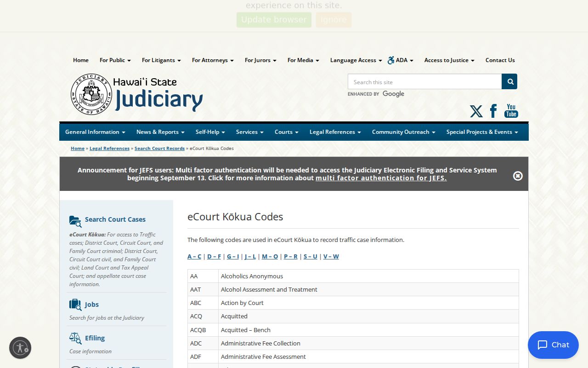Click the Search Court Records breadcrumb
Viewport: 588px width, 368px height.
pos(159,149)
